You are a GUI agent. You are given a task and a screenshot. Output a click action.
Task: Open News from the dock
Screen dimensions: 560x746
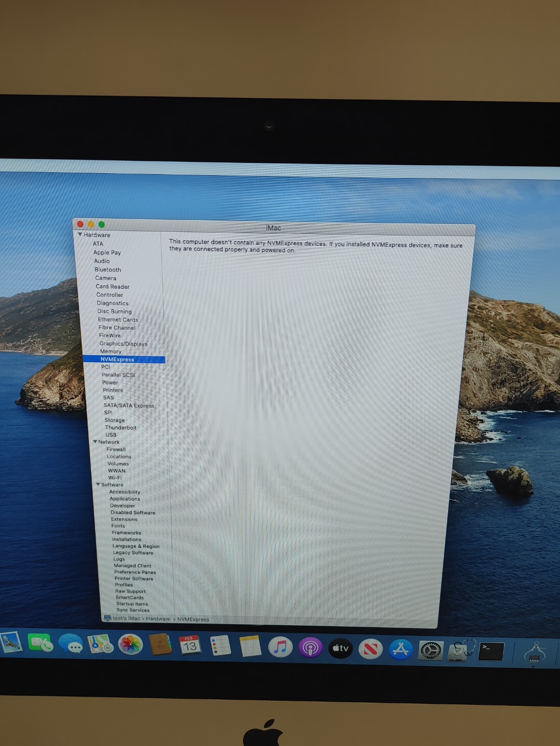pyautogui.click(x=371, y=649)
